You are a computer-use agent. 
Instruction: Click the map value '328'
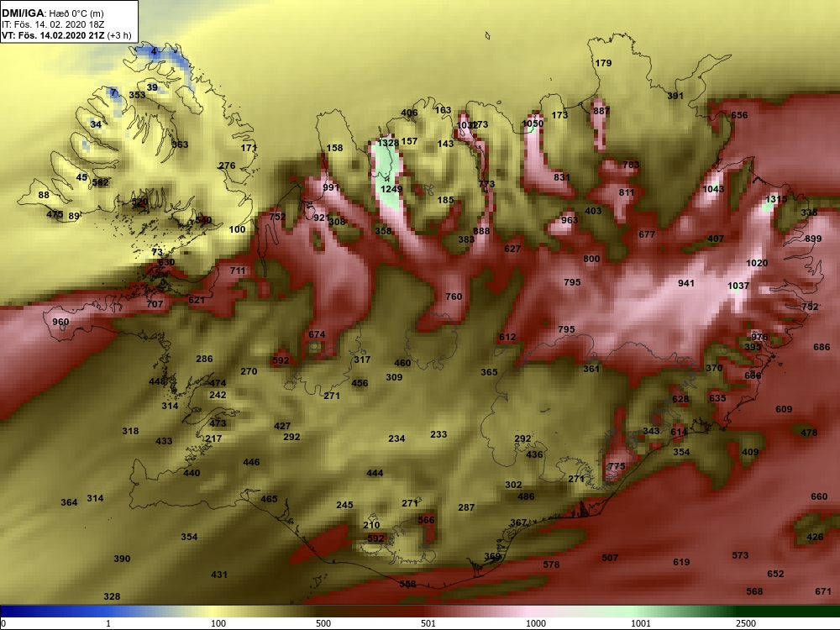click(x=112, y=596)
